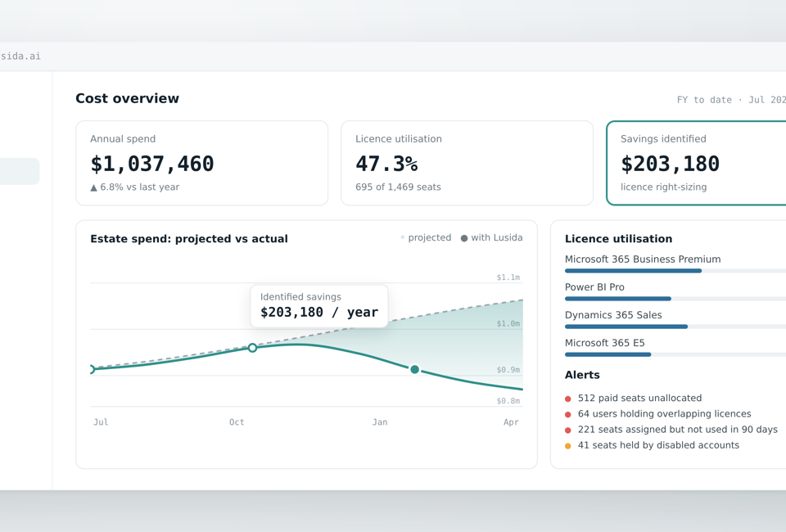Select the Annual spend value $1,037,460
Screen dimensions: 786x532
[152, 164]
